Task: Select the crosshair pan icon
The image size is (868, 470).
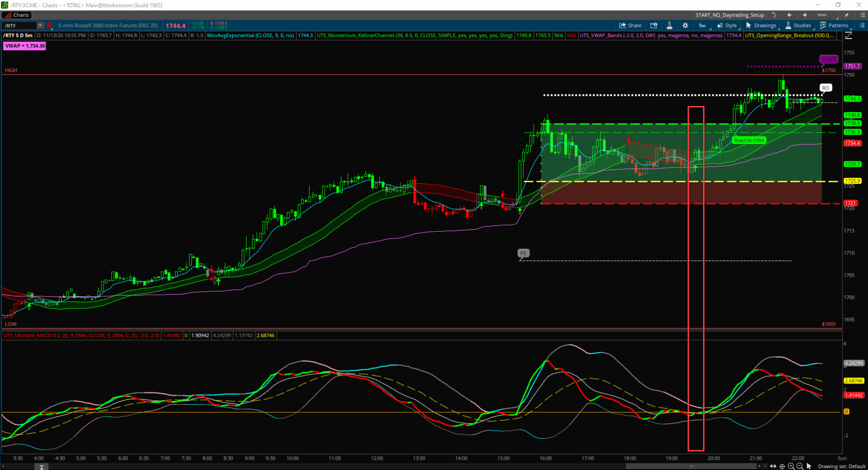Action: click(782, 466)
